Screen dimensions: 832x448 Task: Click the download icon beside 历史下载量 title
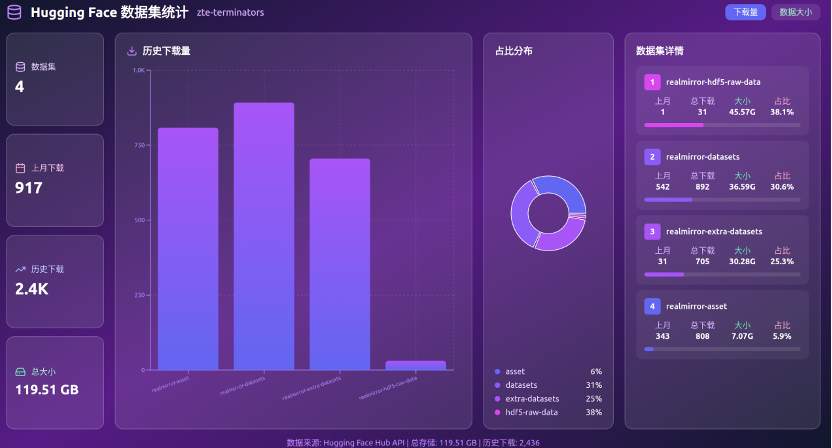(x=132, y=51)
